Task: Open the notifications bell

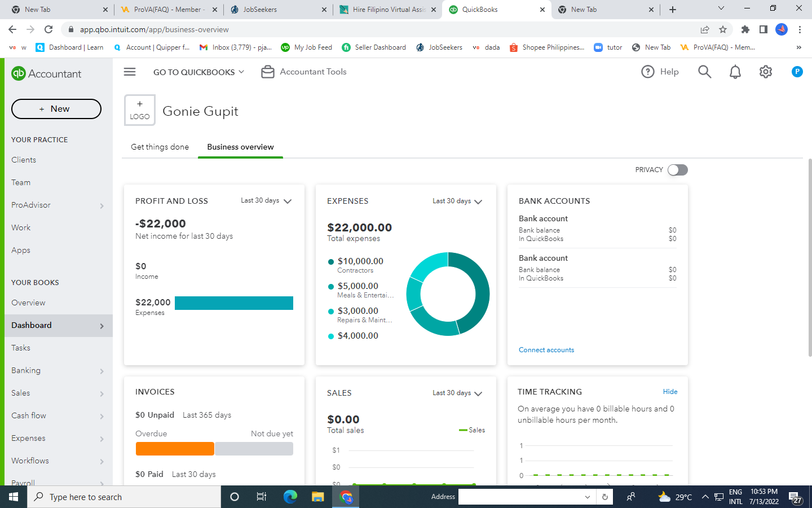Action: (x=735, y=72)
